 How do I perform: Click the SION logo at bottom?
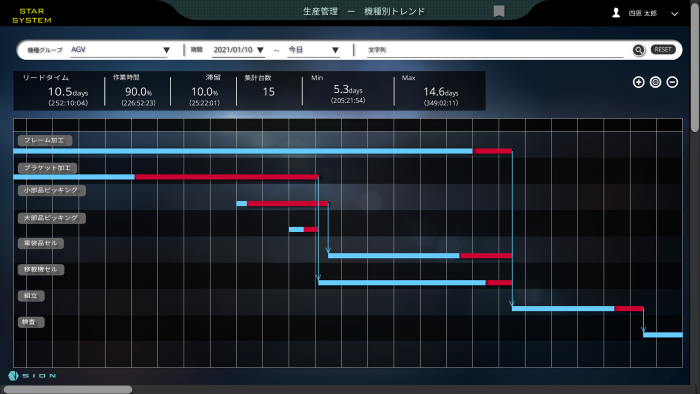coord(32,376)
